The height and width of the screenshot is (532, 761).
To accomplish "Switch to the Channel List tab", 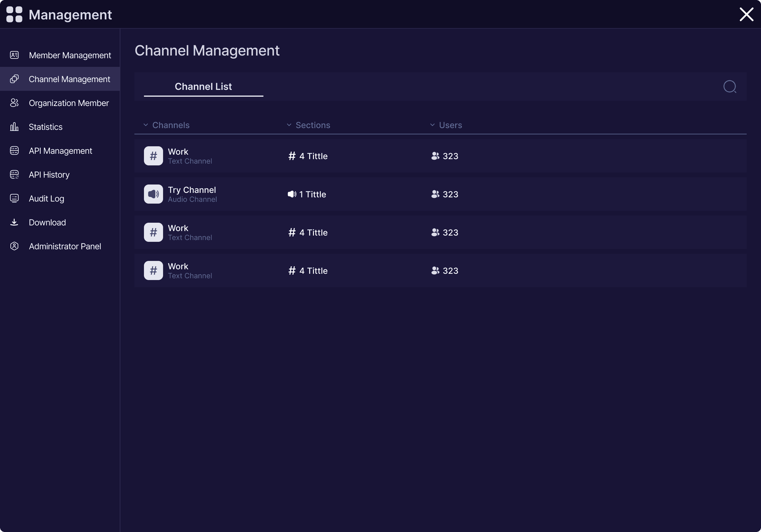I will click(203, 87).
